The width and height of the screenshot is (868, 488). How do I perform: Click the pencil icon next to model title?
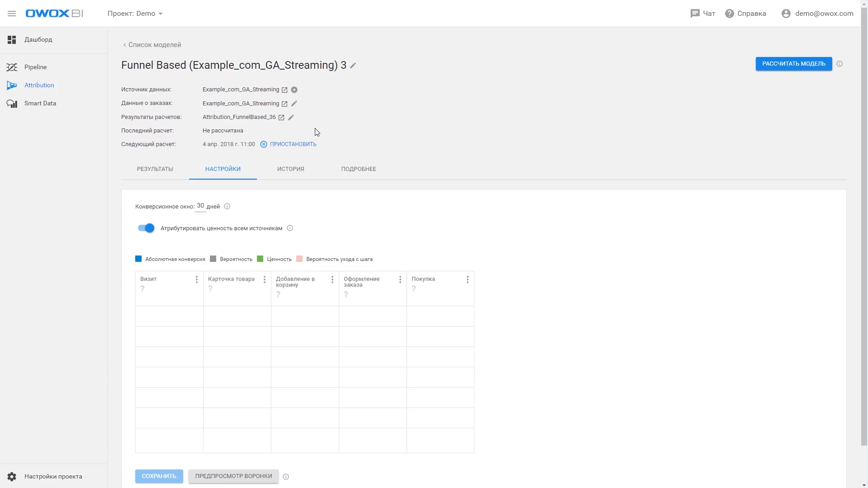point(353,66)
